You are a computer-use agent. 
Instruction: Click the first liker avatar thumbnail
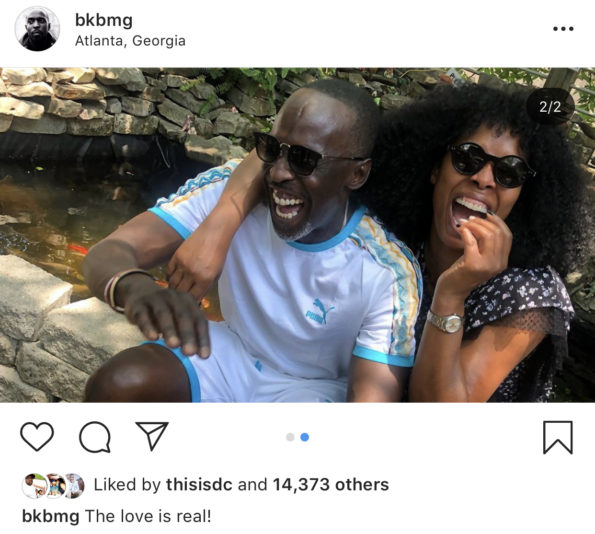(x=35, y=485)
